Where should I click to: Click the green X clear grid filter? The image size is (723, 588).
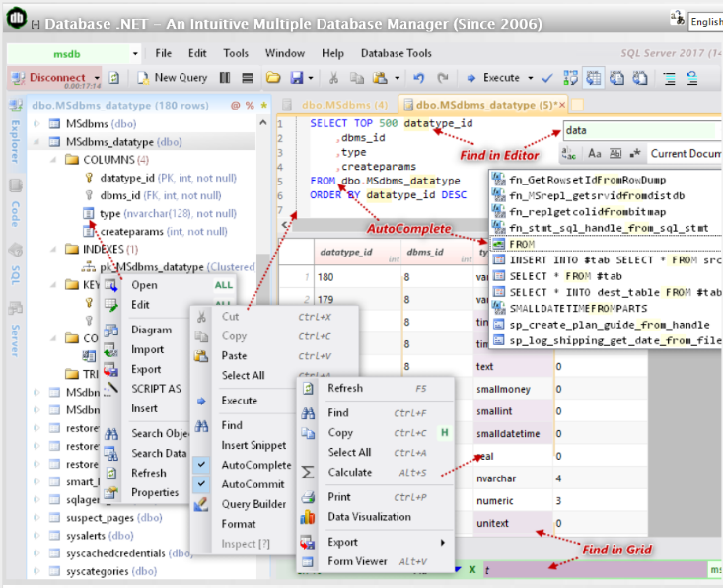click(x=472, y=569)
